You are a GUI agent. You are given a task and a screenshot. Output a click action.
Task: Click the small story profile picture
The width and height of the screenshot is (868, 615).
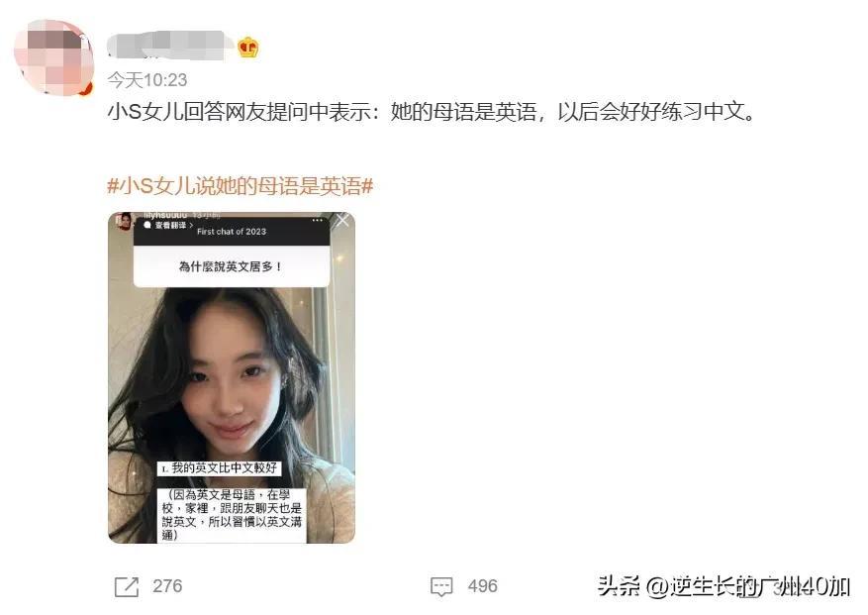(125, 220)
